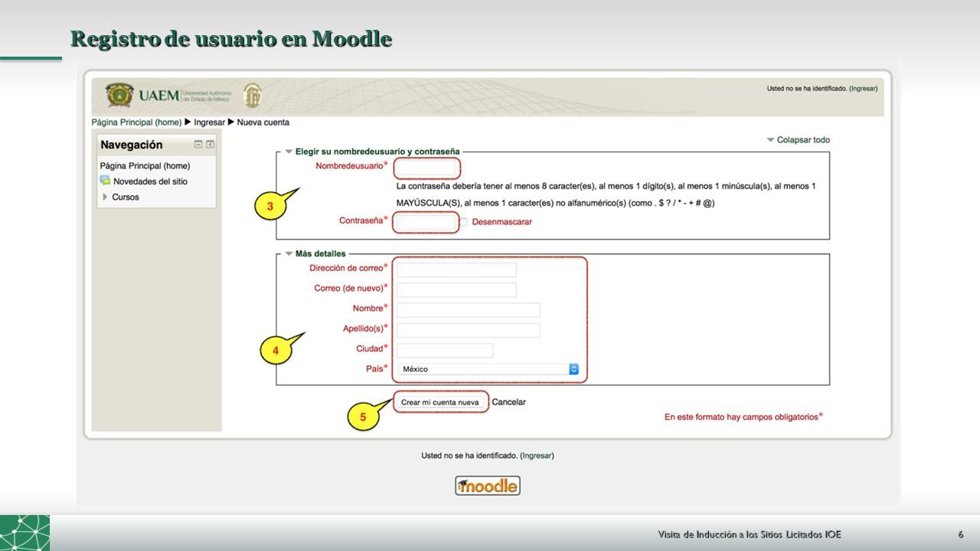Viewport: 980px width, 551px height.
Task: Click the password requirements help text
Action: (606, 194)
